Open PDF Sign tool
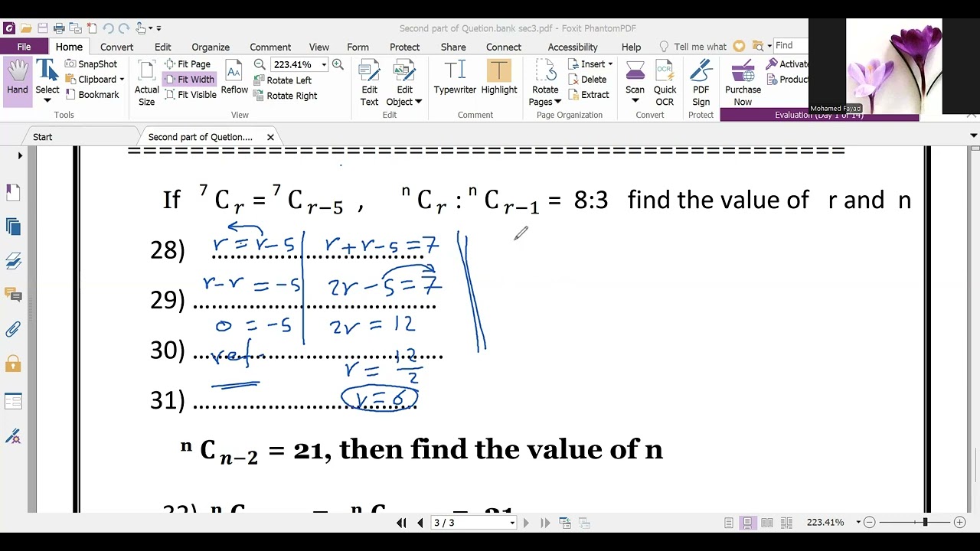The width and height of the screenshot is (980, 551). click(x=701, y=83)
